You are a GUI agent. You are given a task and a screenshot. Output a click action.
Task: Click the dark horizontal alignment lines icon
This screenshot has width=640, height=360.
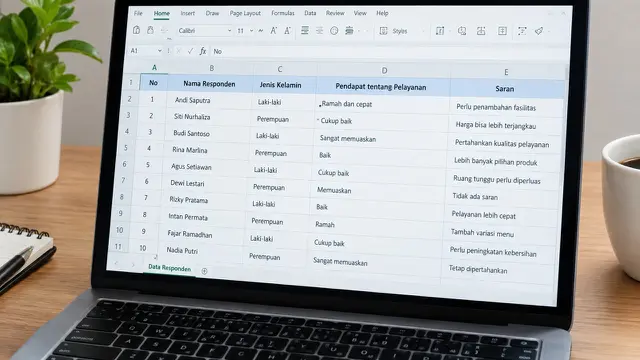click(305, 31)
